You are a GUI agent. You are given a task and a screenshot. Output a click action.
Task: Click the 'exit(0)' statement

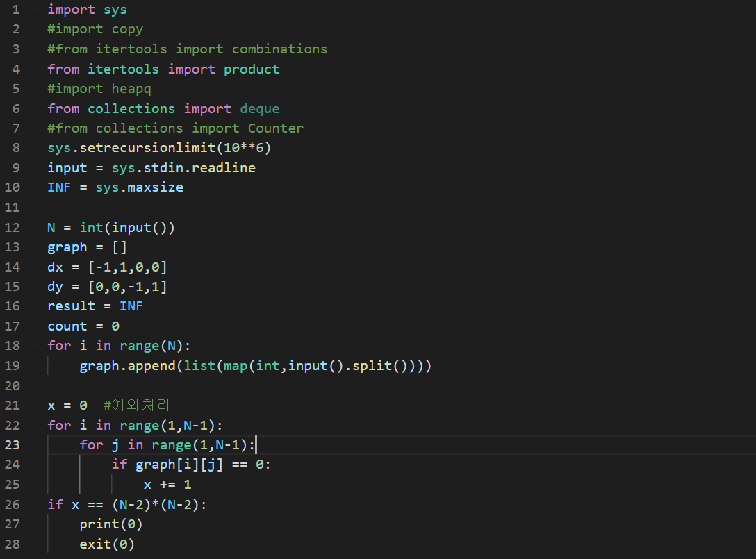107,544
